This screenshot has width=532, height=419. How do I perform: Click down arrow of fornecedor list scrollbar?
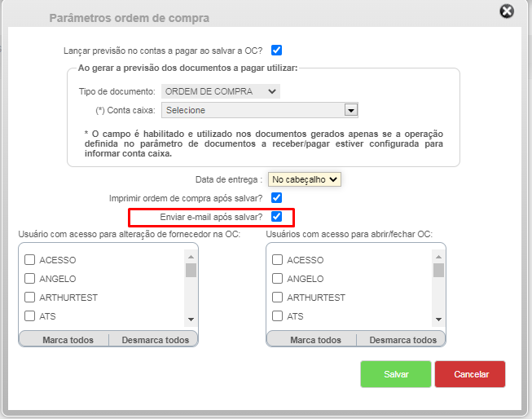[x=191, y=320]
